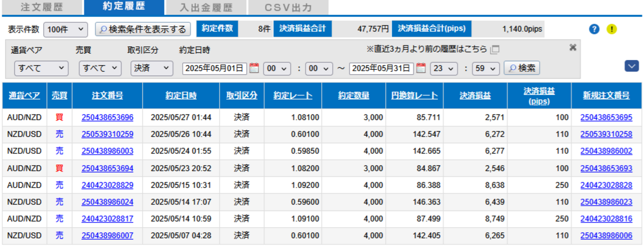This screenshot has height=246, width=644.
Task: Open order number 250438653696
Action: pos(107,118)
